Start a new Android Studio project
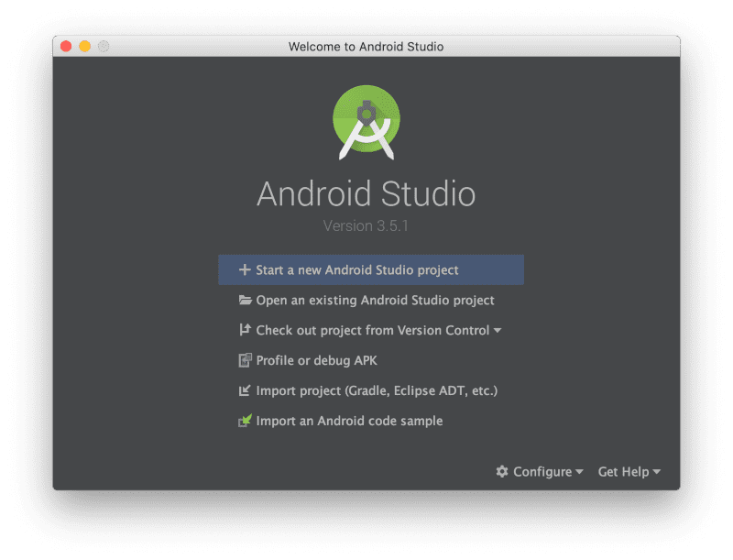Image resolution: width=733 pixels, height=560 pixels. (x=348, y=269)
